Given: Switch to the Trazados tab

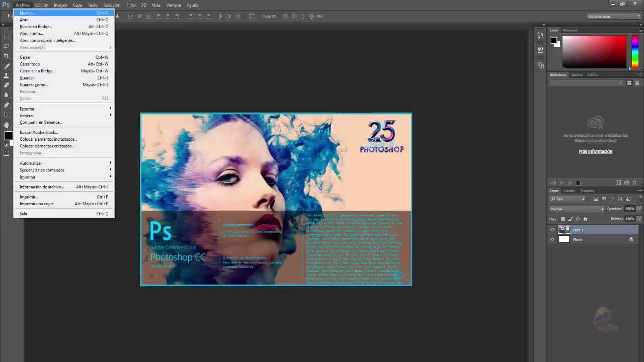Looking at the screenshot, I should (x=587, y=191).
